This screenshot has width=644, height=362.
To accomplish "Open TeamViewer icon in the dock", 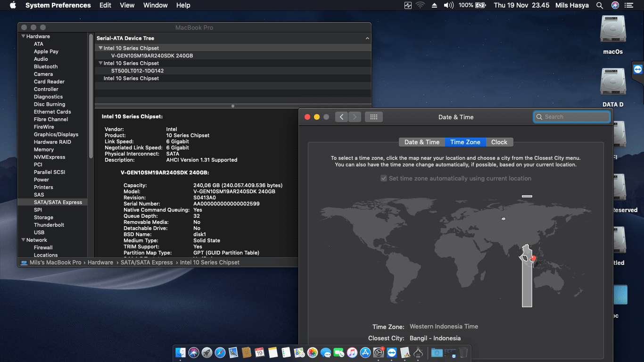I will (x=392, y=352).
